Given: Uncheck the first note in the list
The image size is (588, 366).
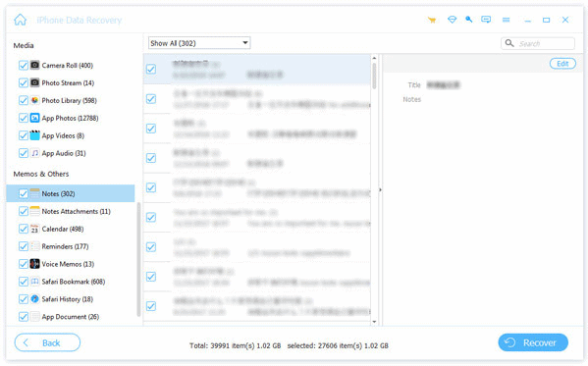Looking at the screenshot, I should click(x=151, y=69).
